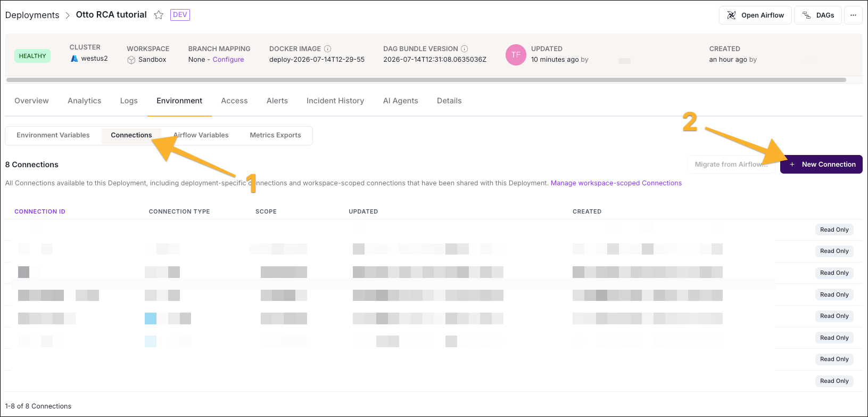868x417 pixels.
Task: Click the 'an hour ago by' text
Action: [x=733, y=60]
